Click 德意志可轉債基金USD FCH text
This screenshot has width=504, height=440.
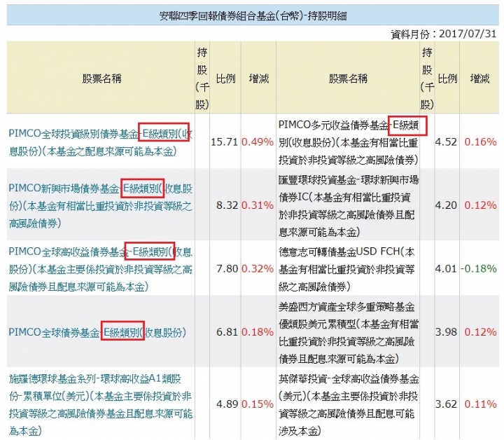point(346,268)
